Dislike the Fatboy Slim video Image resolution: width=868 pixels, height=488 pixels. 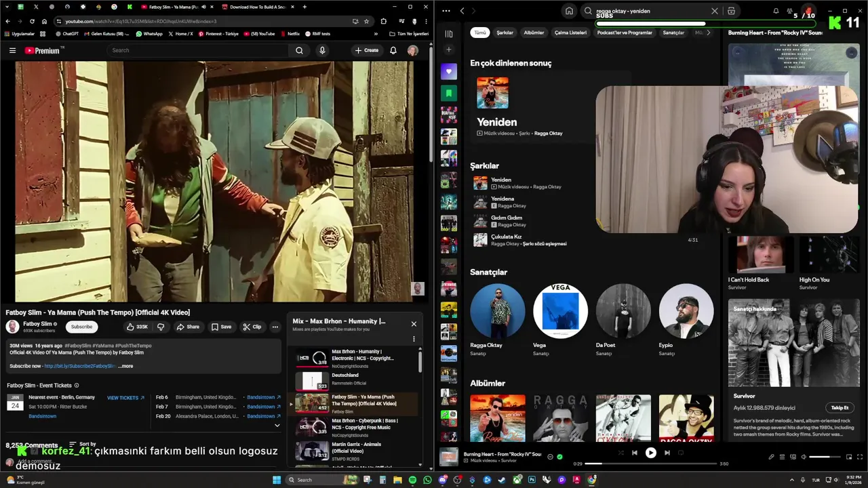tap(161, 327)
